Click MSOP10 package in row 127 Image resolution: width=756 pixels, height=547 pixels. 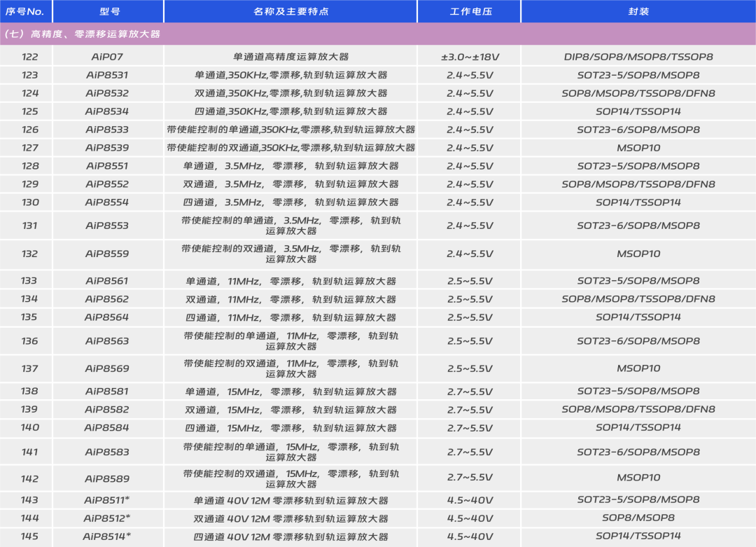pyautogui.click(x=638, y=148)
